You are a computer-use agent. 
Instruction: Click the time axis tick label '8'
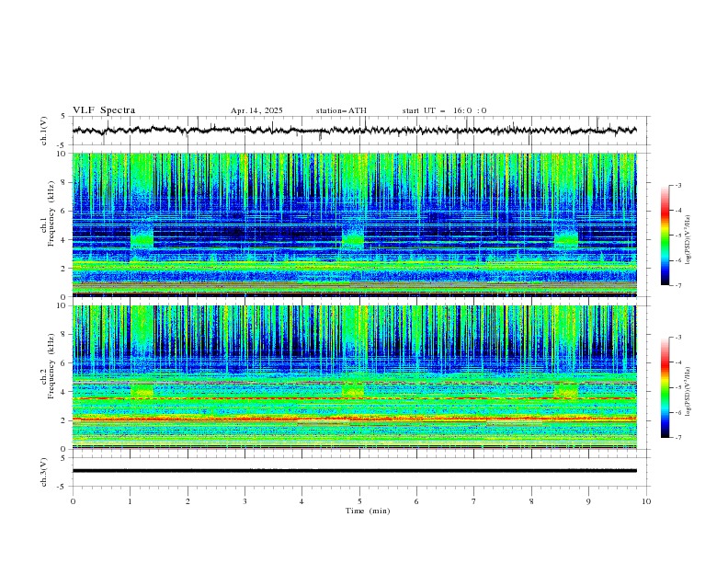[x=531, y=501]
